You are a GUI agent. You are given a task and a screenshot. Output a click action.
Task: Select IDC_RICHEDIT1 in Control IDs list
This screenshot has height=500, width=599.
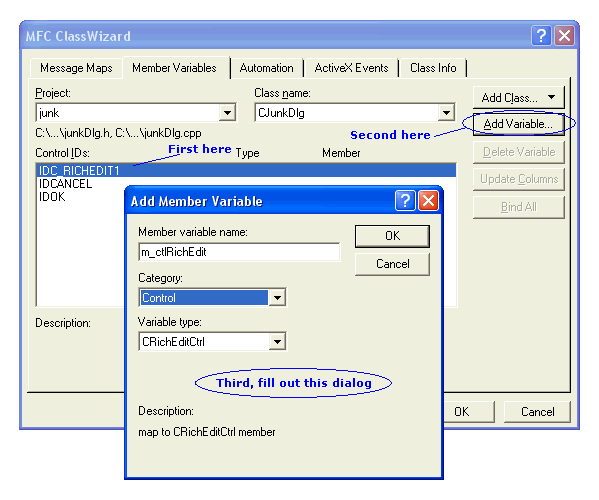coord(246,170)
